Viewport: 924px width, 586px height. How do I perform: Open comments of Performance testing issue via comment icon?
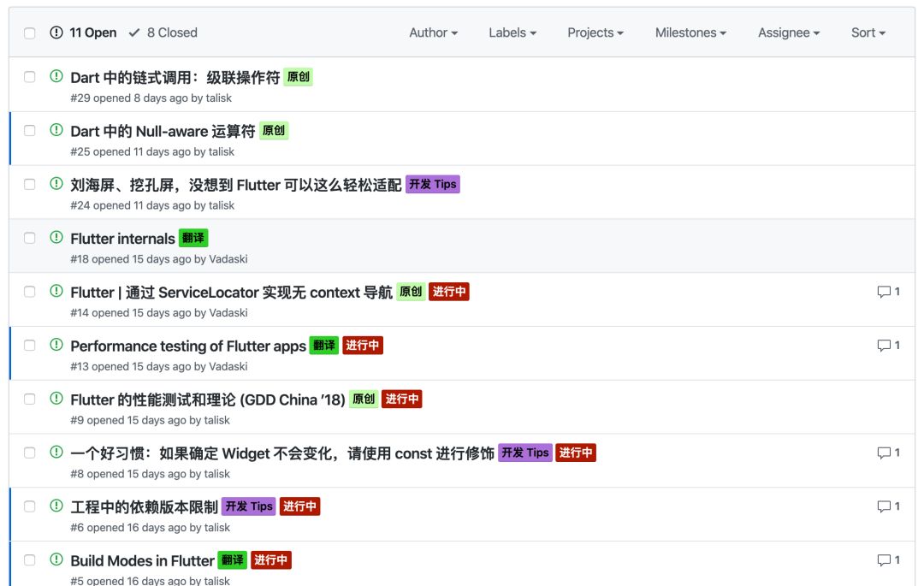(888, 345)
